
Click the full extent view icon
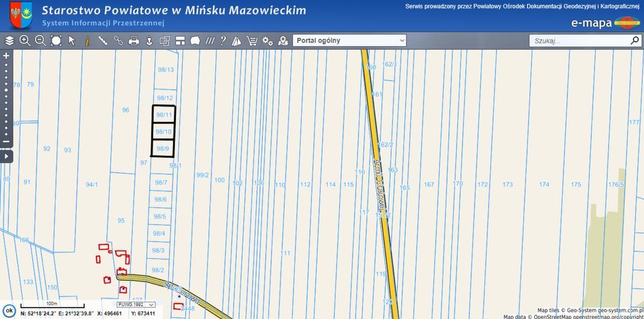(x=56, y=41)
